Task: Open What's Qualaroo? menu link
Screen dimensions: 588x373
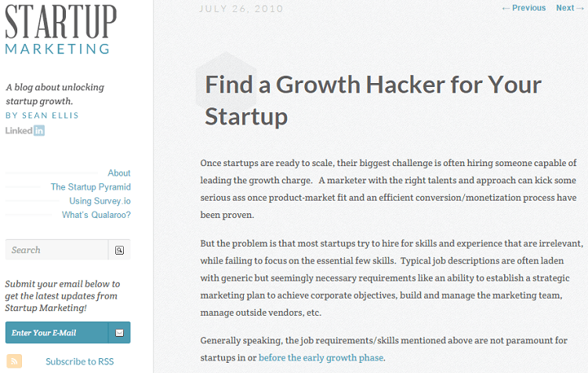Action: pos(96,215)
